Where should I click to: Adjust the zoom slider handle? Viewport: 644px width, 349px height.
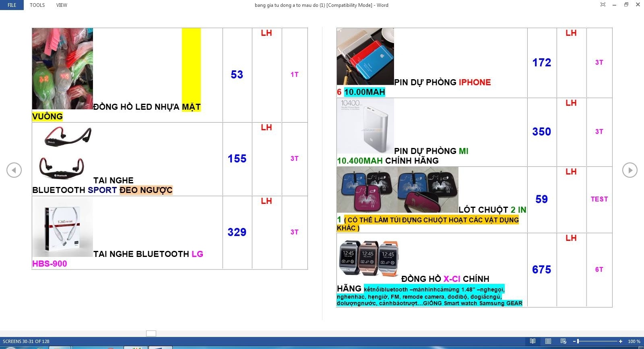click(x=578, y=341)
